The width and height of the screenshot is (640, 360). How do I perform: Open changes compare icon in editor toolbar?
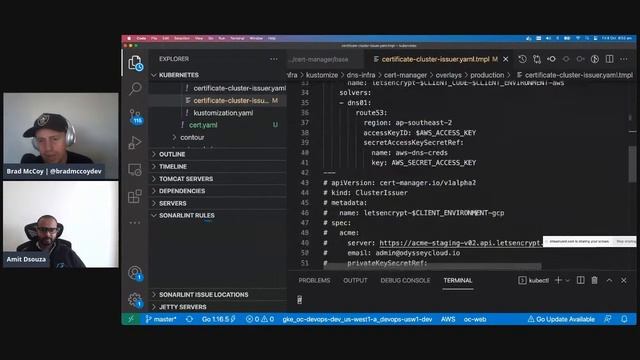(537, 59)
